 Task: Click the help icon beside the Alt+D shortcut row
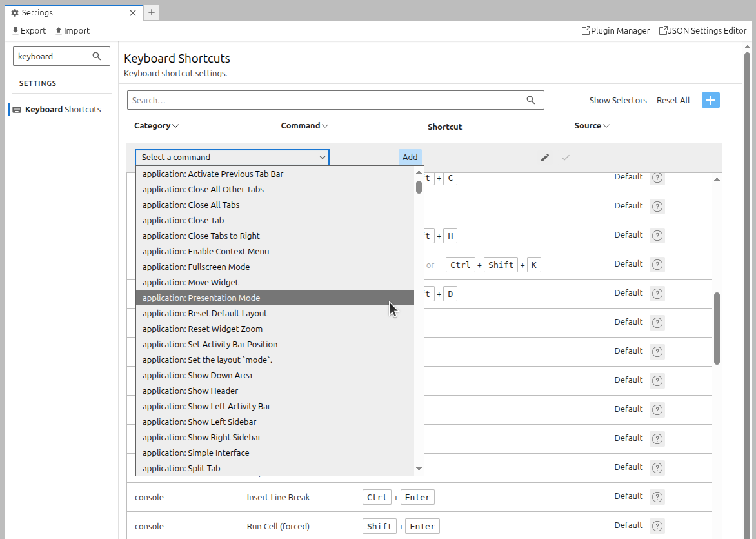(x=657, y=294)
